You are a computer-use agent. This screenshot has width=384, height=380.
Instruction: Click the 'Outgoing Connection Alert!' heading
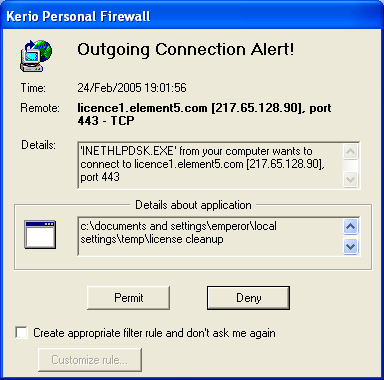point(186,50)
